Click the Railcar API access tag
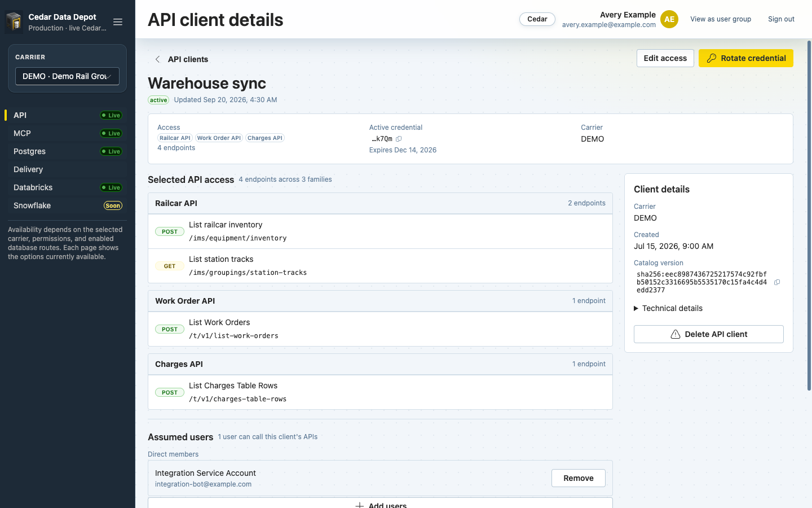Screen dimensions: 812x508 [175, 138]
